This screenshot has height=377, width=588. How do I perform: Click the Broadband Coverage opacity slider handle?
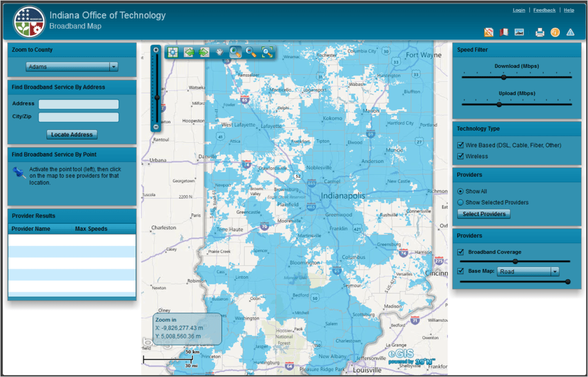click(515, 261)
